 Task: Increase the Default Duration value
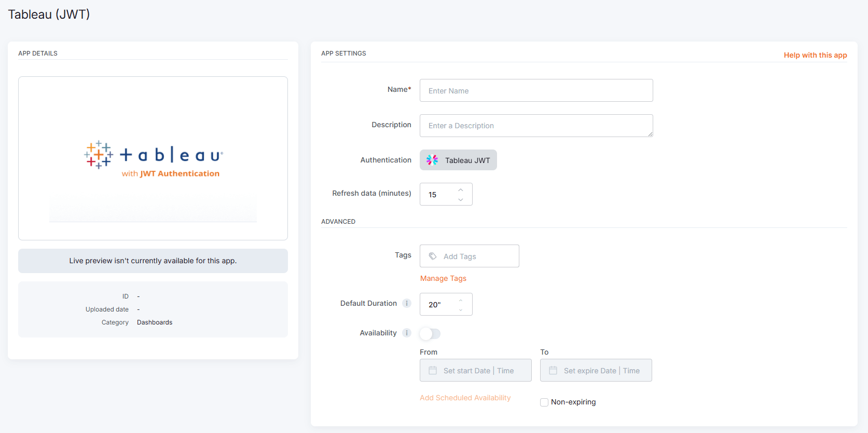(x=461, y=300)
